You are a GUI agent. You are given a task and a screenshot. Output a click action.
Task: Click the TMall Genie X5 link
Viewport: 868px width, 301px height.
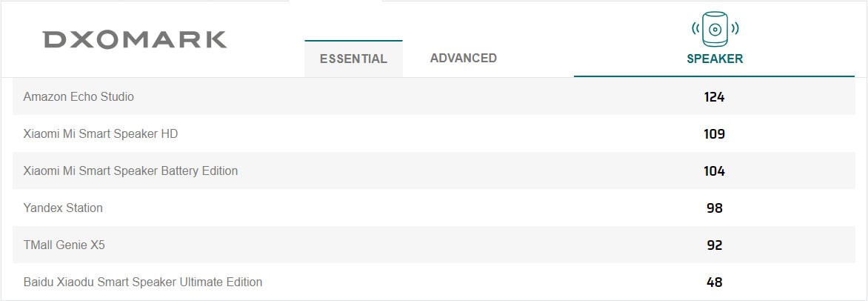click(x=64, y=245)
